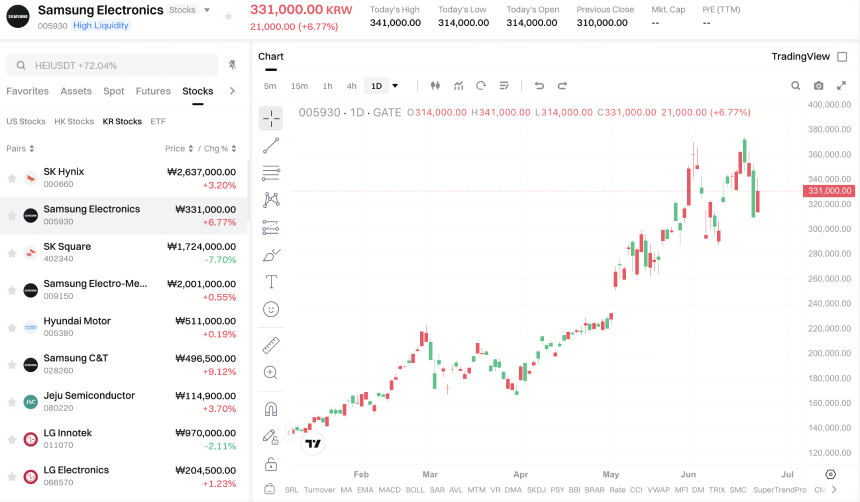The width and height of the screenshot is (860, 502).
Task: Select the ETF sub-tab
Action: 158,121
